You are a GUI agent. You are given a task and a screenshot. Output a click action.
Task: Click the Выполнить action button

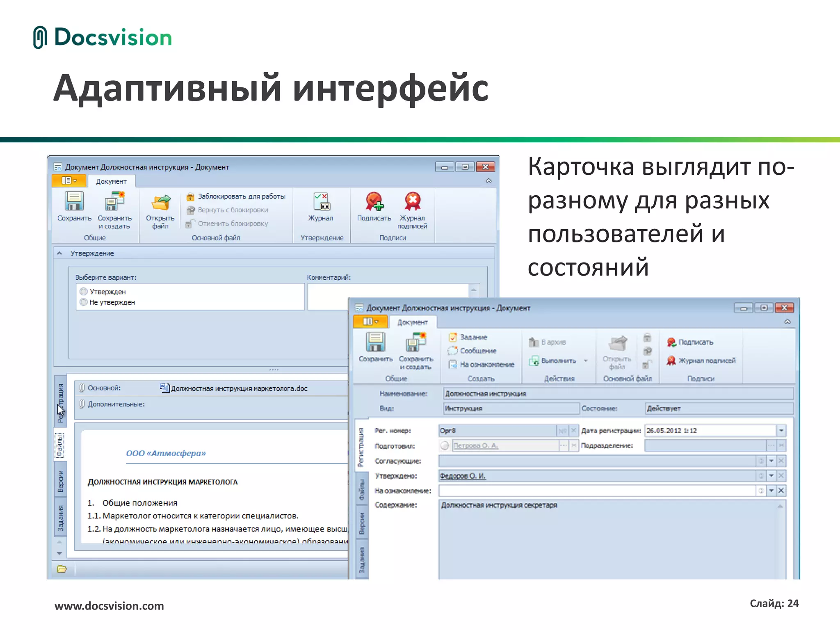point(553,361)
